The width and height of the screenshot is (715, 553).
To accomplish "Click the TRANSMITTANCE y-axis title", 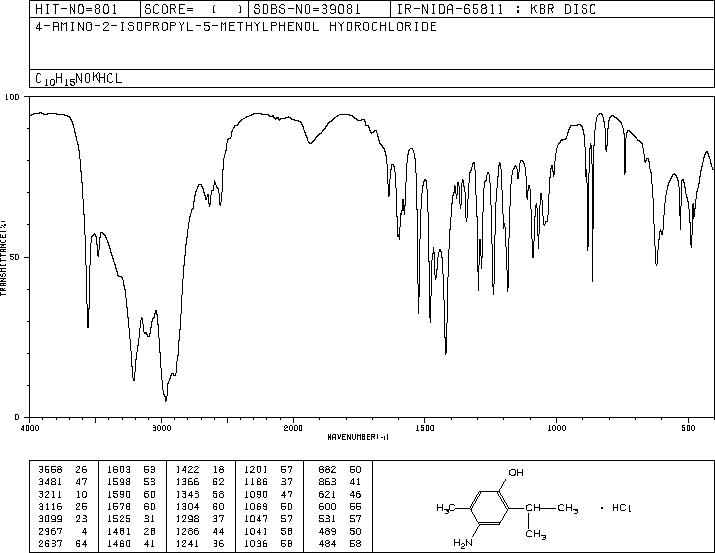I will pyautogui.click(x=3, y=257).
